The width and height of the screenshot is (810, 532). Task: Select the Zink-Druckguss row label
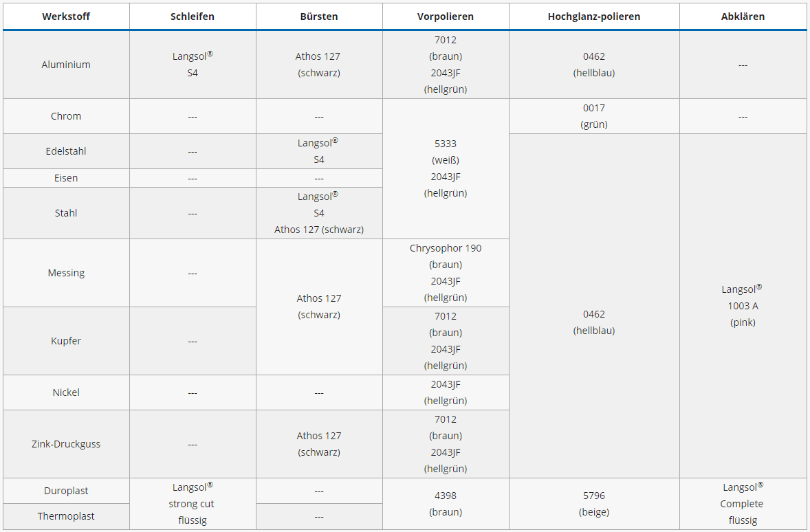[x=66, y=444]
